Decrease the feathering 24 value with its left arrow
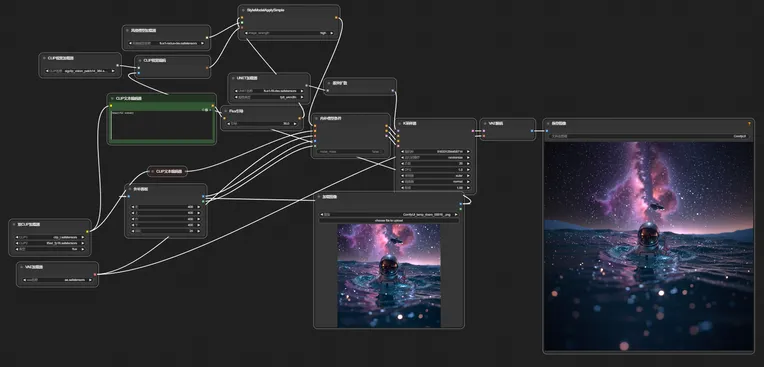 click(x=133, y=231)
